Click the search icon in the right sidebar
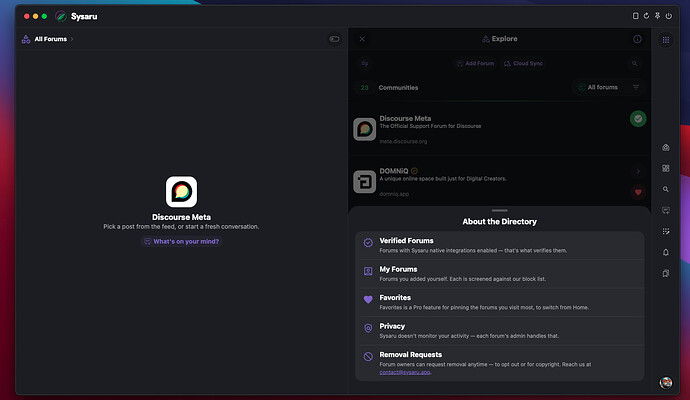Viewport: 690px width, 400px height. (x=666, y=189)
